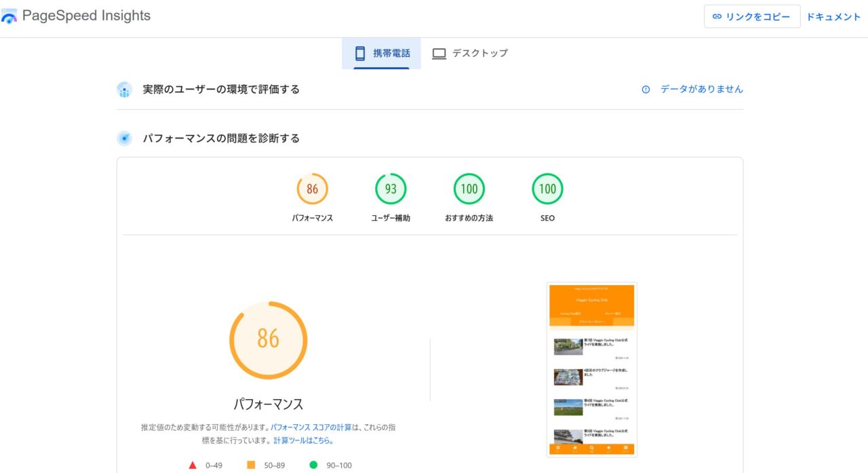
Task: Open the おすすめの方法 score gauge
Action: tap(469, 189)
